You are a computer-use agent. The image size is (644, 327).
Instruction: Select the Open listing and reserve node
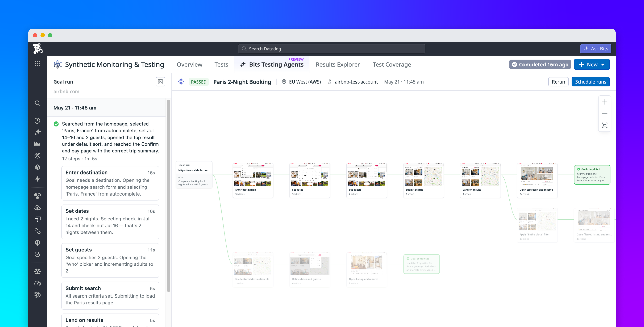[367, 270]
